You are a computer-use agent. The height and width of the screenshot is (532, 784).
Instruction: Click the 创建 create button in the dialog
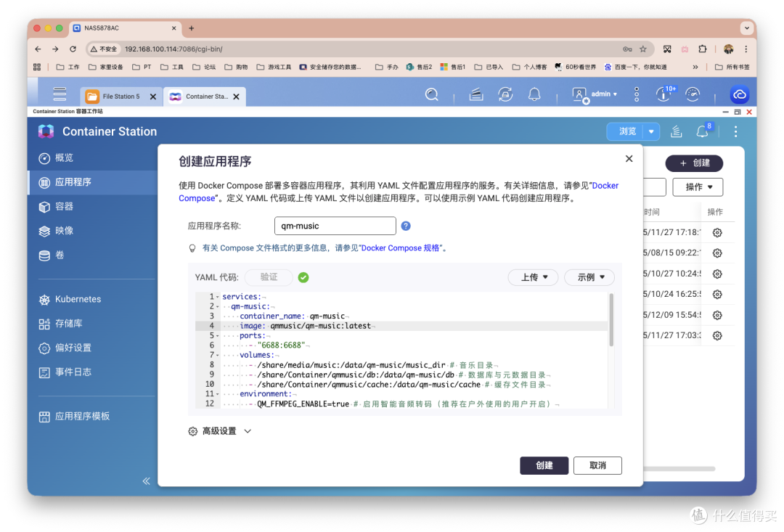click(544, 465)
